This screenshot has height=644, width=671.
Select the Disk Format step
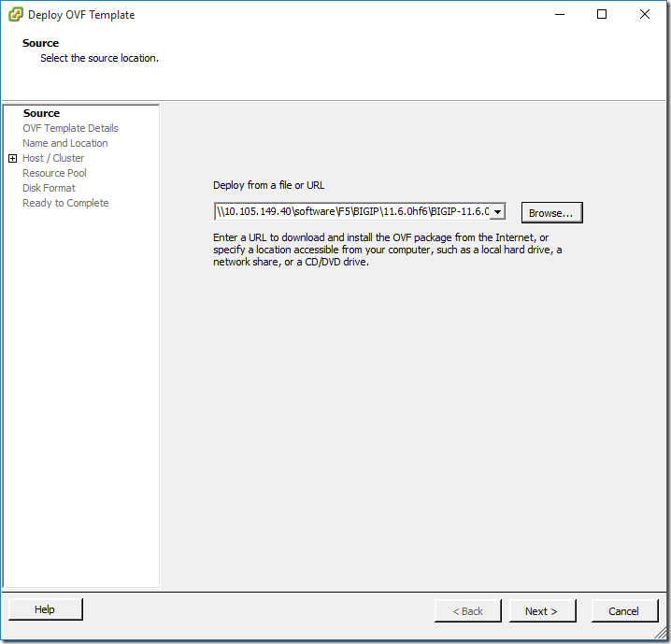[x=49, y=188]
